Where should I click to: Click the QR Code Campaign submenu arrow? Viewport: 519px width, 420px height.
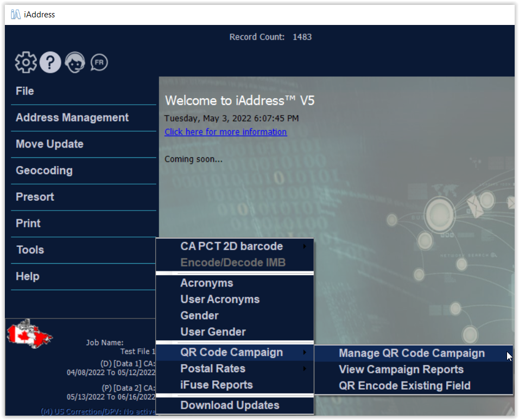click(305, 353)
